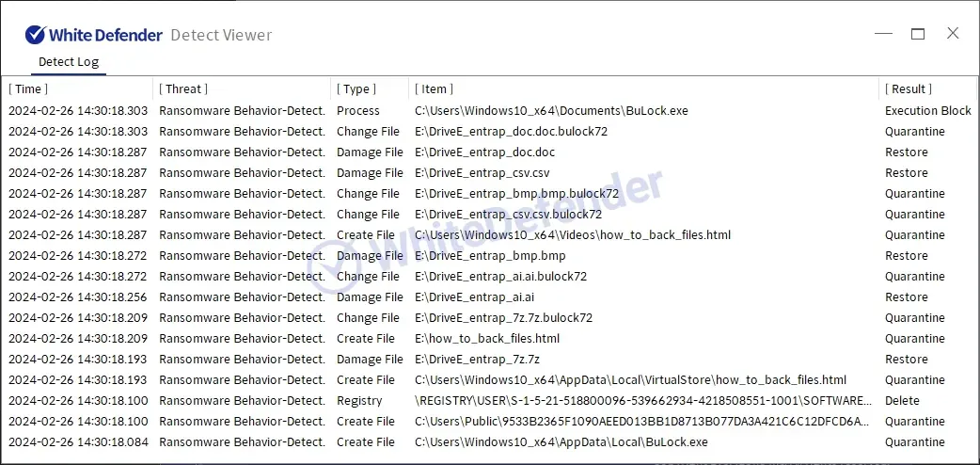Click the Process type cell
Viewport: 980px width, 465px height.
(x=358, y=111)
